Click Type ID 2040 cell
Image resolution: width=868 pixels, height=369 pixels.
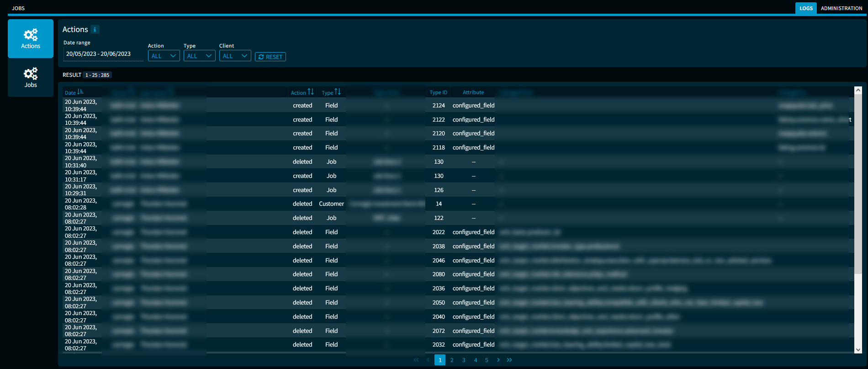439,316
